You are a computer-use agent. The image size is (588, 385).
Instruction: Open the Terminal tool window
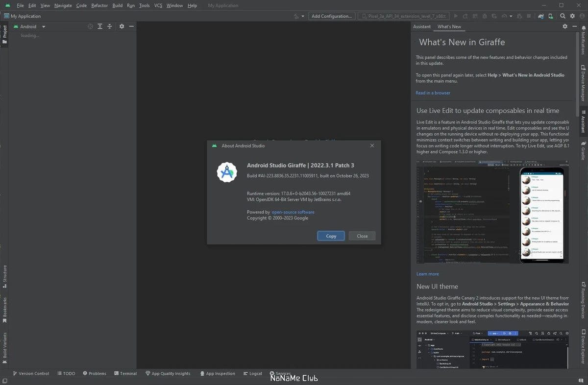pyautogui.click(x=125, y=373)
